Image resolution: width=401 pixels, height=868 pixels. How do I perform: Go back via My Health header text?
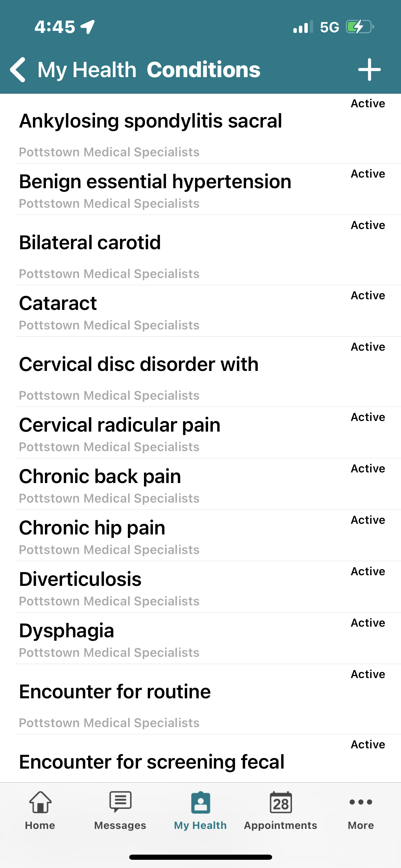tap(87, 70)
